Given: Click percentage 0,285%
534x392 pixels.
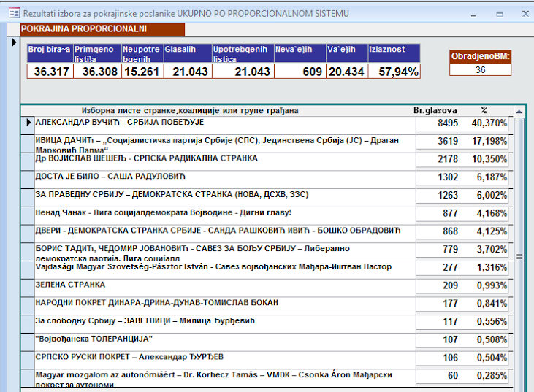Looking at the screenshot, I should (484, 376).
